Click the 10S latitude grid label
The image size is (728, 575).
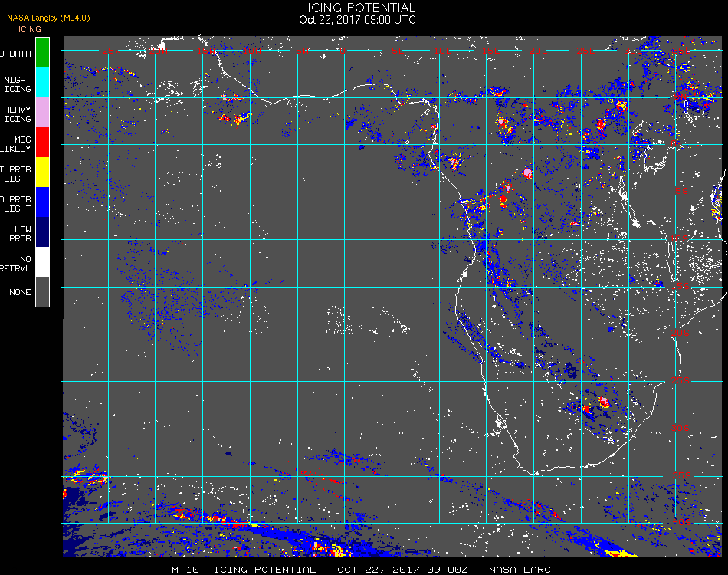coord(679,238)
